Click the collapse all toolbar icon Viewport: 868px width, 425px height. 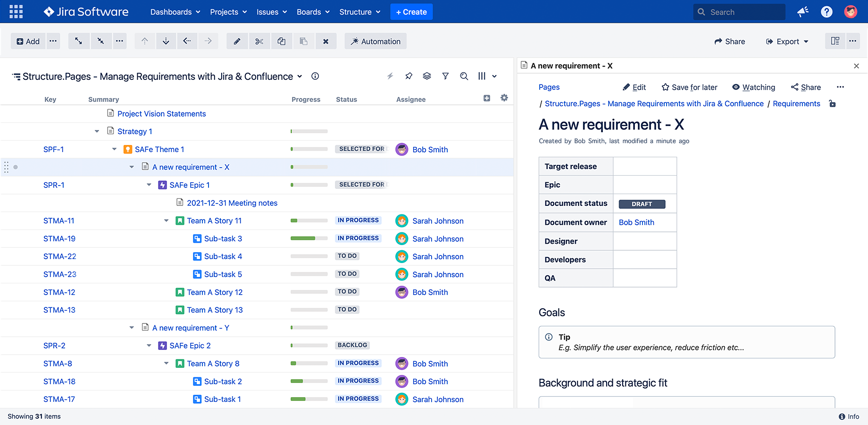tap(100, 41)
